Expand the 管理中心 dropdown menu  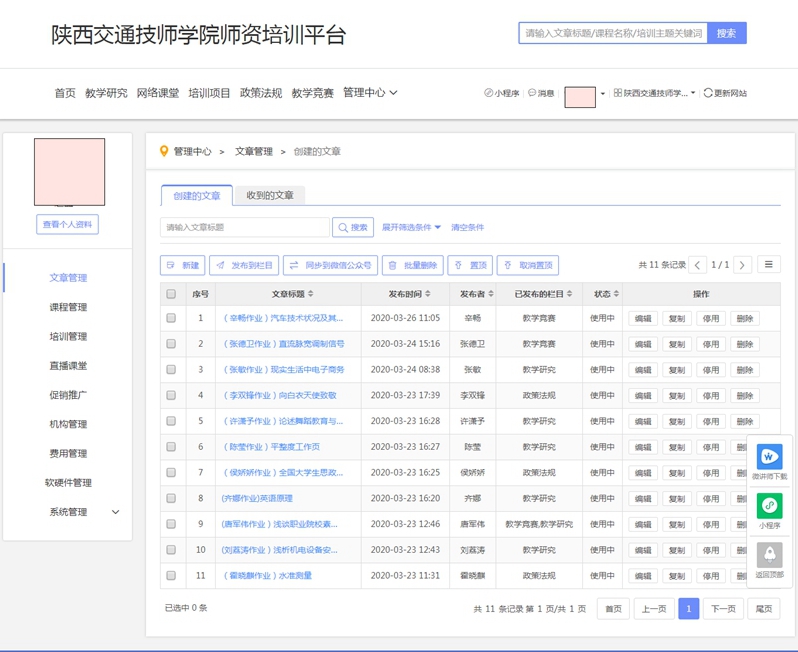(370, 93)
